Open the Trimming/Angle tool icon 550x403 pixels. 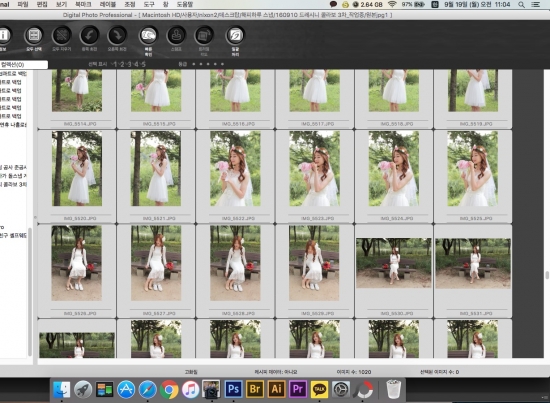coord(204,35)
